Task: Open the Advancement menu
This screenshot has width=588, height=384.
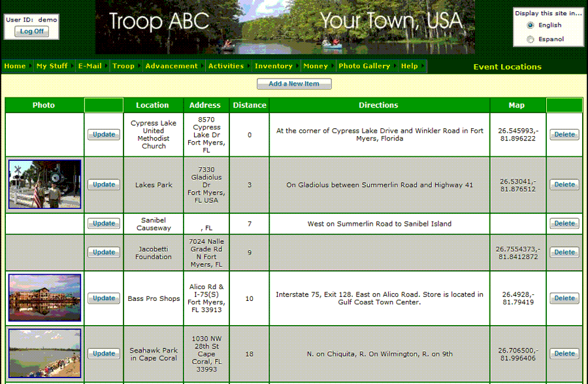Action: click(174, 66)
